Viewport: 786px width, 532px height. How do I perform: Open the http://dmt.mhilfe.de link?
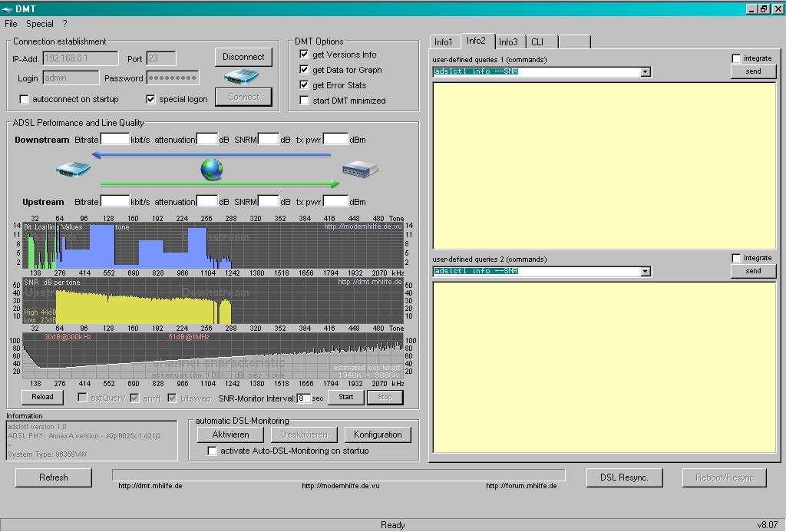tap(150, 486)
